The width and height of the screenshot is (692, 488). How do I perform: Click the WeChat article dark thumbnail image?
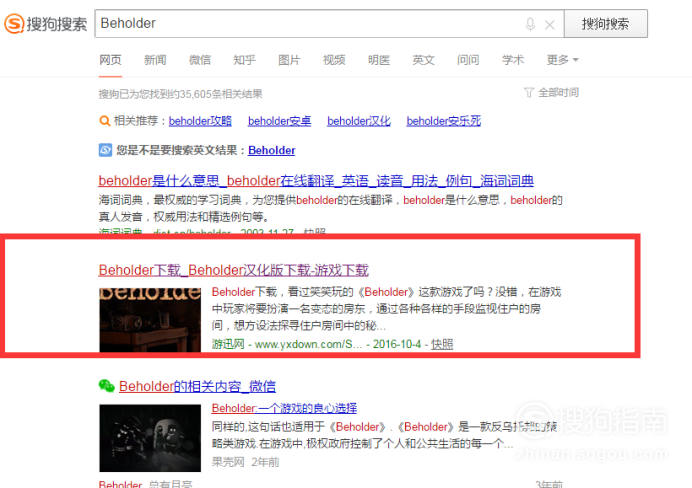tap(150, 438)
